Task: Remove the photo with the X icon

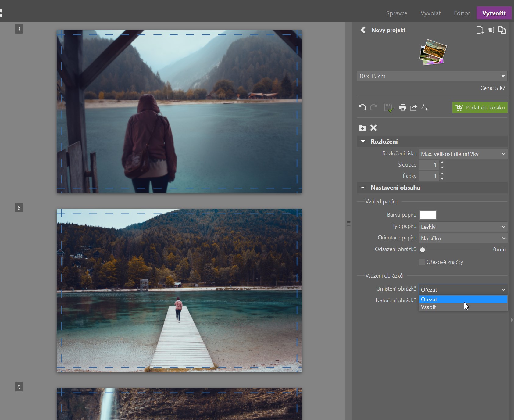Action: coord(373,128)
